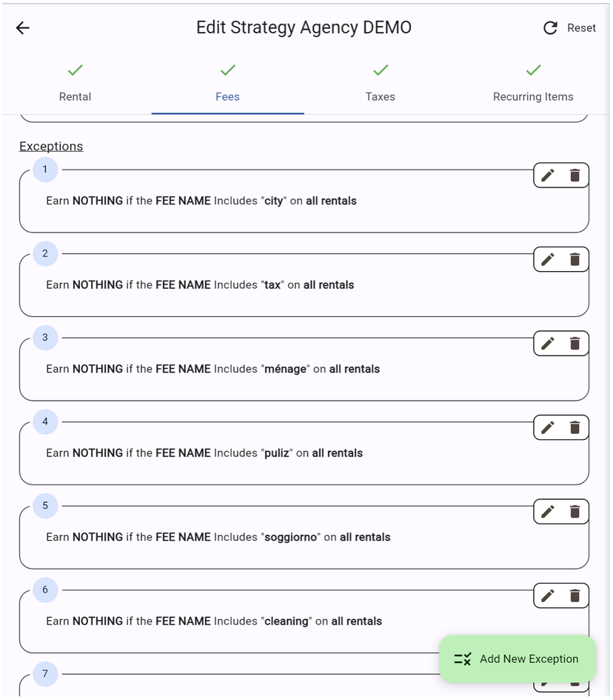
Task: Stay on the Fees tab by clicking it
Action: pyautogui.click(x=227, y=96)
